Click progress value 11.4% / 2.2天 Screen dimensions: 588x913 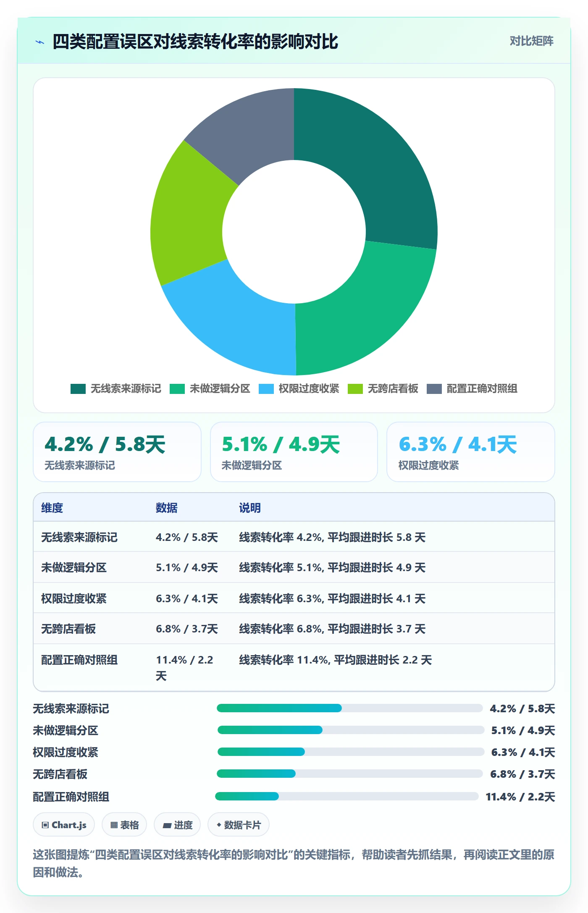tap(520, 797)
